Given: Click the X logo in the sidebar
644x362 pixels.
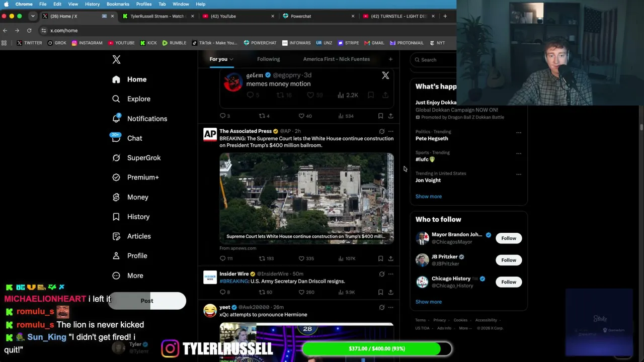Looking at the screenshot, I should tap(116, 59).
